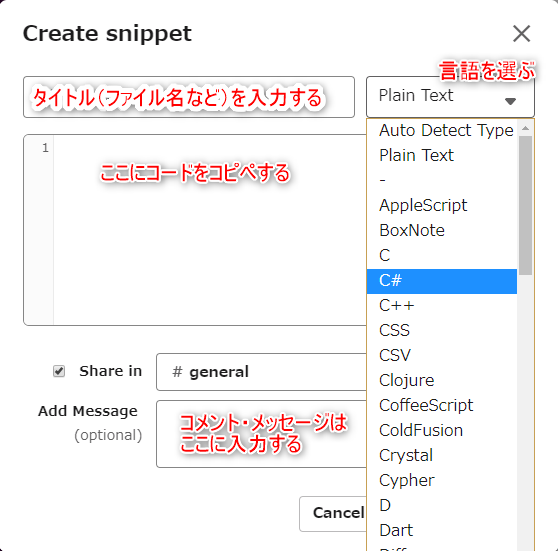Viewport: 558px width, 551px height.
Task: Click the language list scrollbar thumb
Action: (x=525, y=205)
